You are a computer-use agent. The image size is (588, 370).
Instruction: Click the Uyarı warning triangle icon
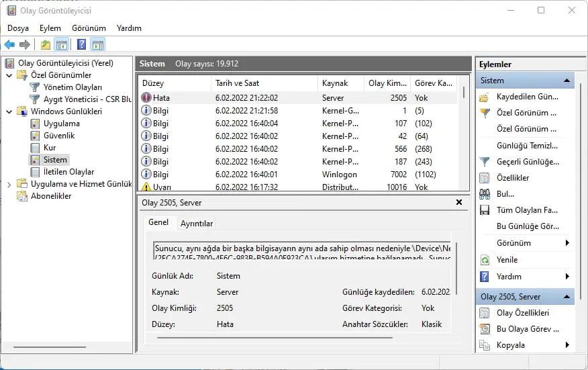(146, 186)
